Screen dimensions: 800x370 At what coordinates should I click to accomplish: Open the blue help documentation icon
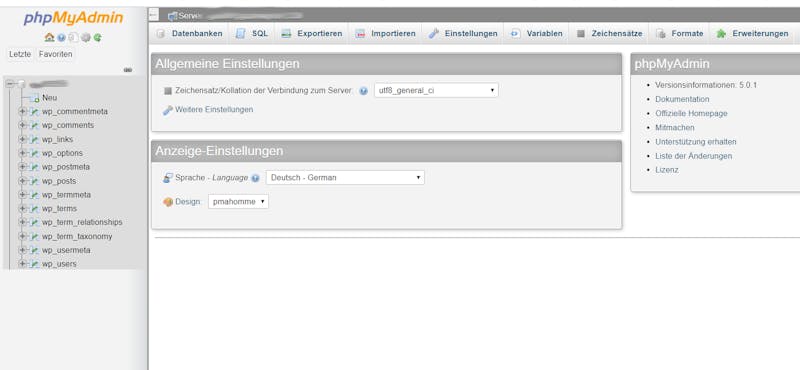(x=62, y=37)
